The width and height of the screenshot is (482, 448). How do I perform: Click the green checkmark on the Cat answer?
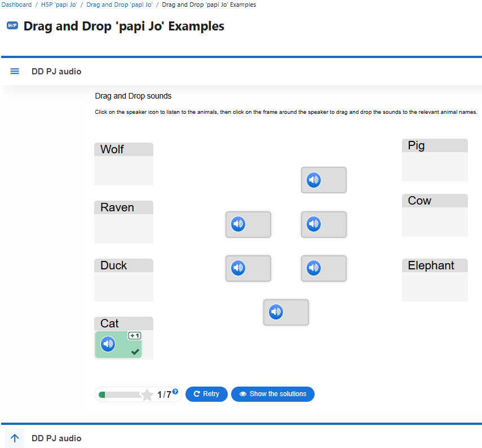pyautogui.click(x=135, y=352)
